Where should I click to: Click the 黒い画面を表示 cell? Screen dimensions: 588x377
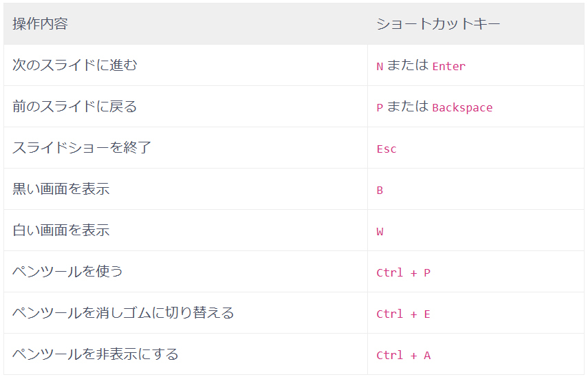tap(61, 189)
